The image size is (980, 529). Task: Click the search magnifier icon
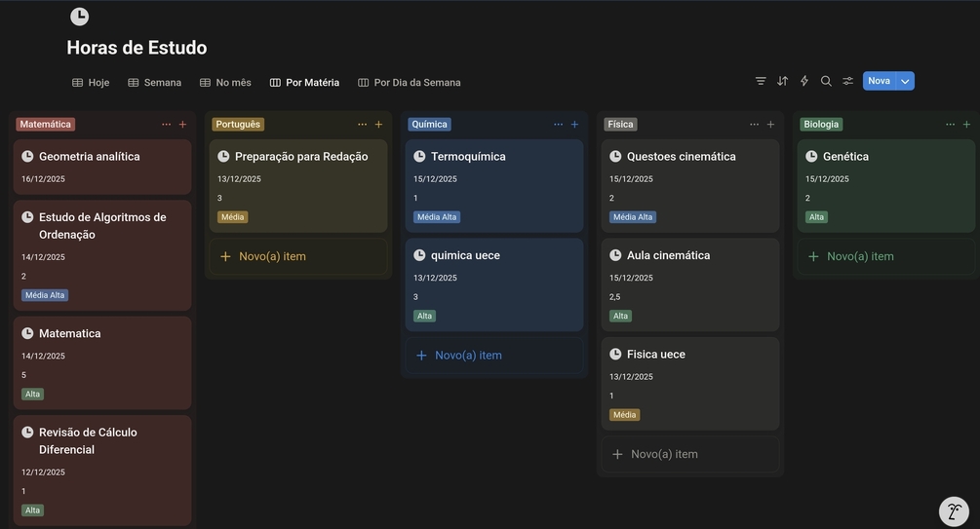tap(826, 81)
